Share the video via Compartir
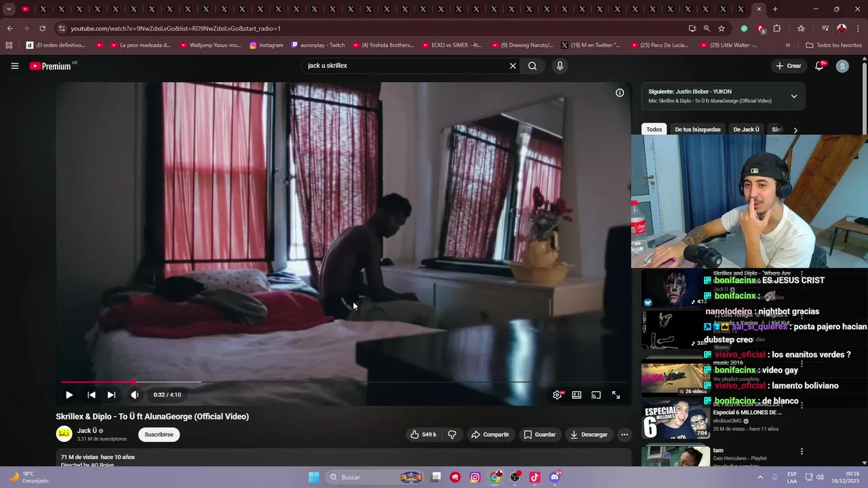 (490, 434)
